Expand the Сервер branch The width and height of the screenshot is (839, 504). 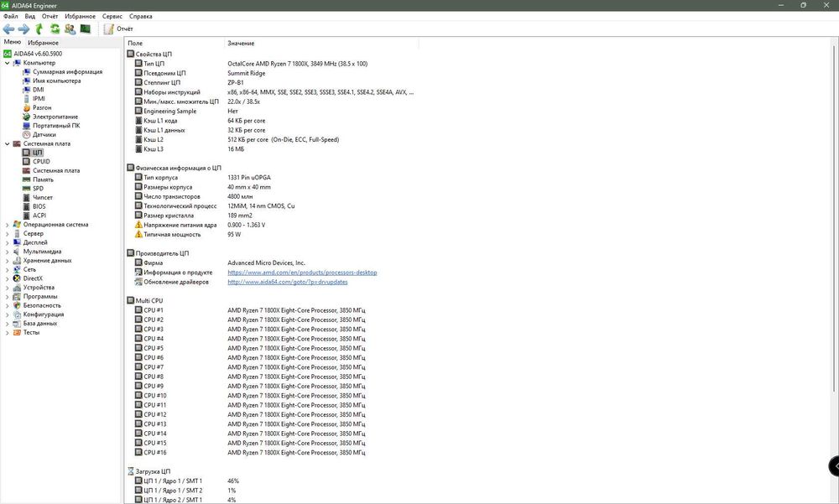(x=7, y=234)
